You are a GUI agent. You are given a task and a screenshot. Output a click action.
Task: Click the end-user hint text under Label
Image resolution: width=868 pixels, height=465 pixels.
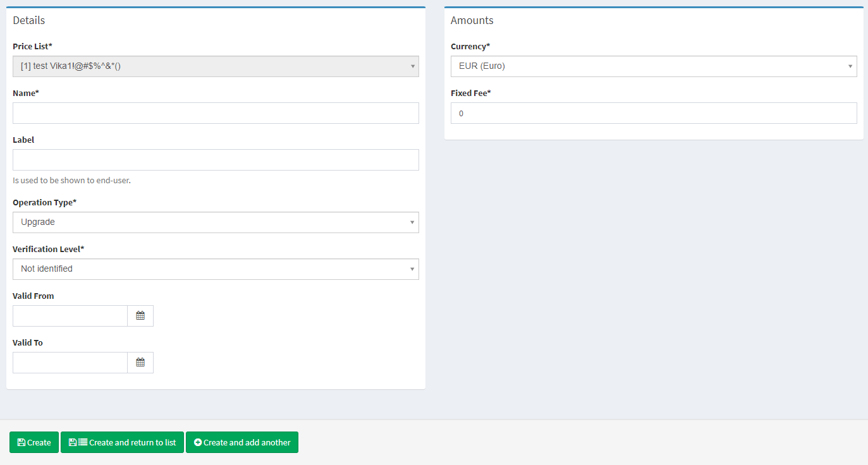point(71,180)
